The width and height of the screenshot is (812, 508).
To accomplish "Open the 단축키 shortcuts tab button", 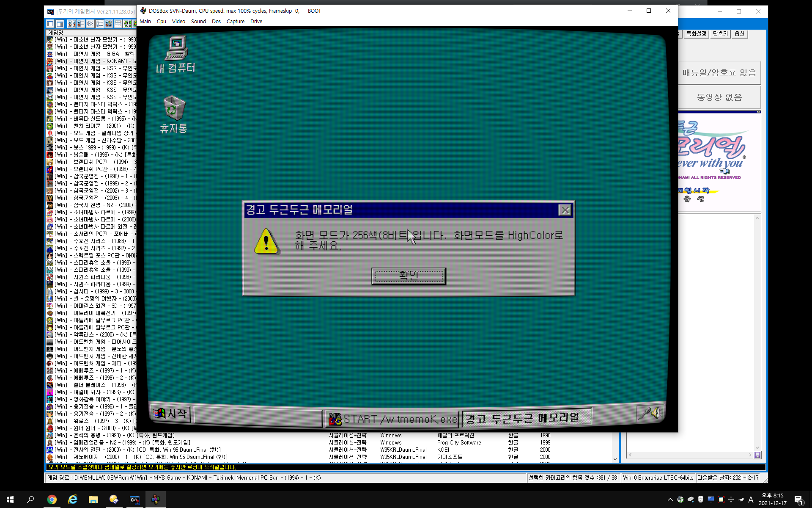I will 720,34.
